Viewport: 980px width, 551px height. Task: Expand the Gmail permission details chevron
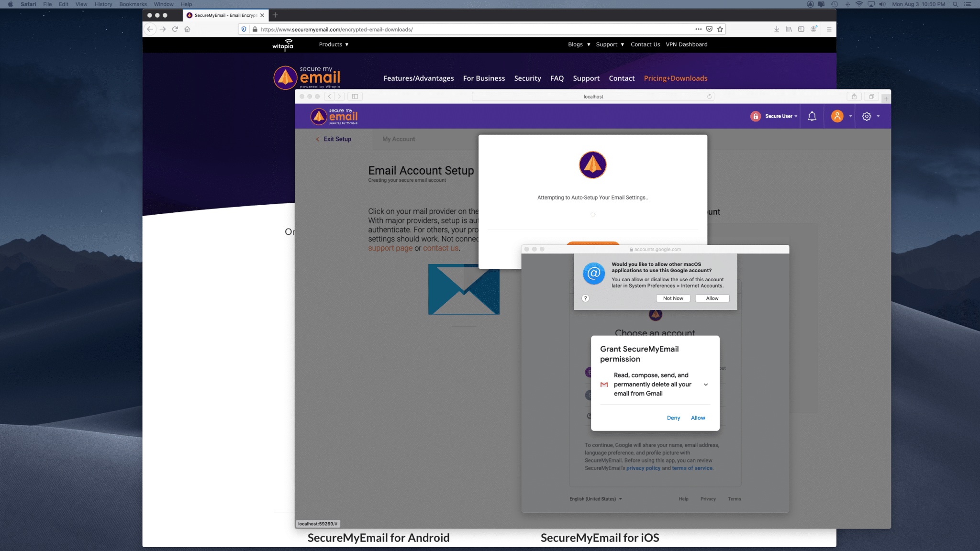point(705,385)
